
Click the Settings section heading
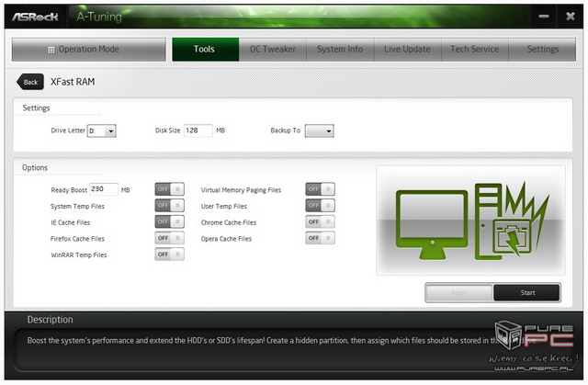(x=36, y=108)
